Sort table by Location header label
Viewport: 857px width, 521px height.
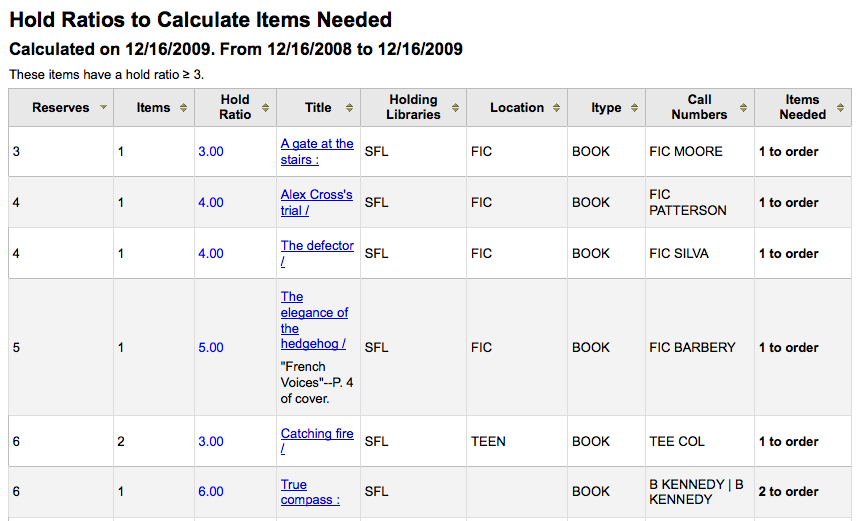pos(517,108)
